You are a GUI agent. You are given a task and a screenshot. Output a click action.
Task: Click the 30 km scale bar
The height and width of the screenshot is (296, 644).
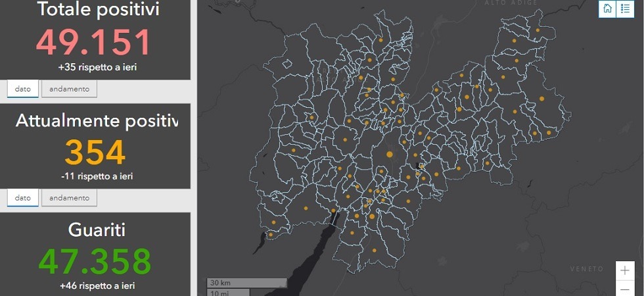pyautogui.click(x=246, y=283)
